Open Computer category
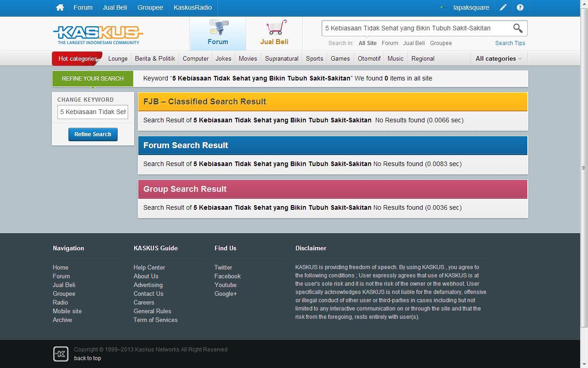This screenshot has width=588, height=368. tap(196, 58)
